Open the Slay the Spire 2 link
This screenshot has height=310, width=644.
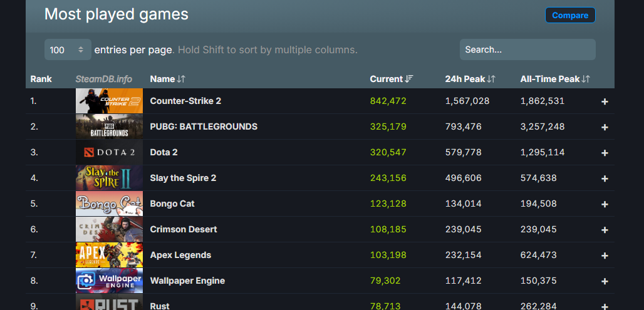[183, 178]
